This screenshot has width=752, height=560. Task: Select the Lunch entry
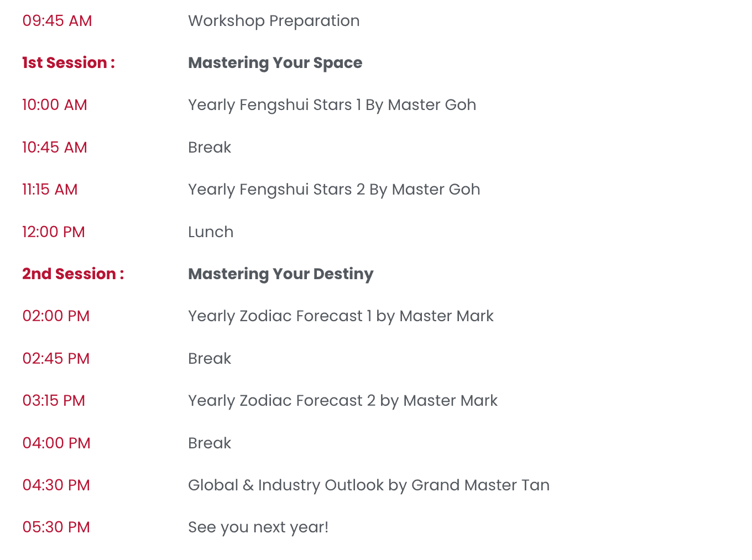tap(211, 232)
